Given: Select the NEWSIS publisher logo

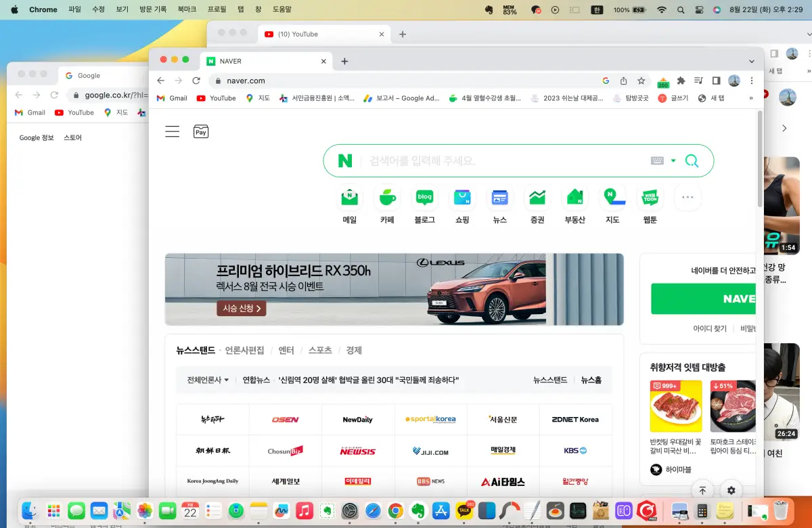Looking at the screenshot, I should [358, 451].
